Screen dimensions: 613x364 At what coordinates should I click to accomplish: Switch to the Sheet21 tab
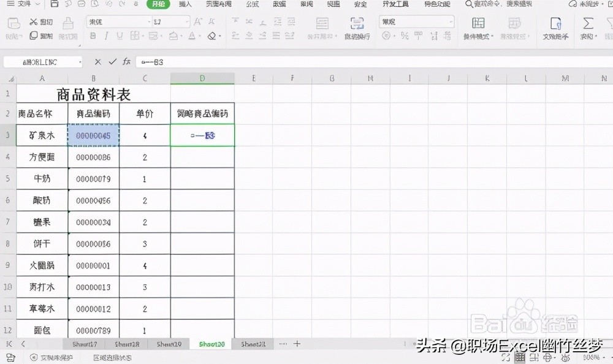(253, 344)
